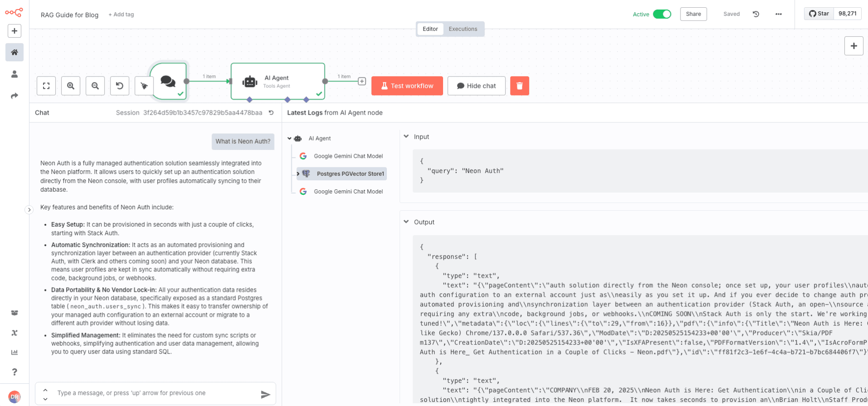Image resolution: width=868 pixels, height=406 pixels.
Task: Zoom in on the workflow canvas
Action: point(71,86)
